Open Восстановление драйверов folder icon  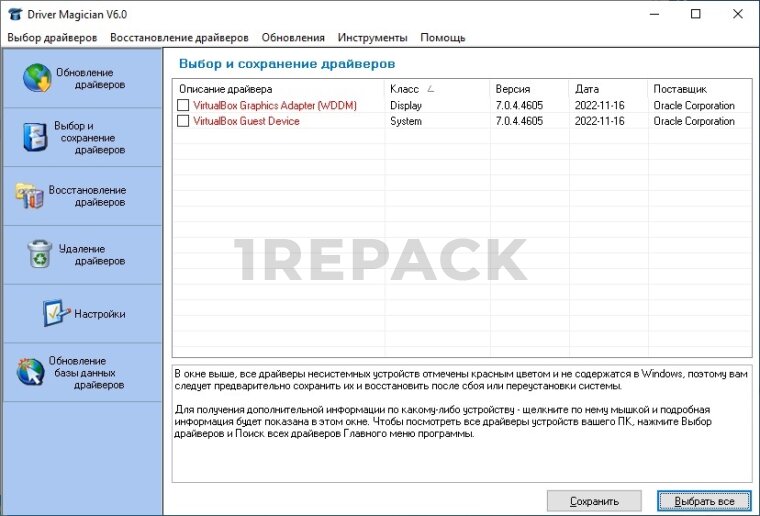pos(30,196)
